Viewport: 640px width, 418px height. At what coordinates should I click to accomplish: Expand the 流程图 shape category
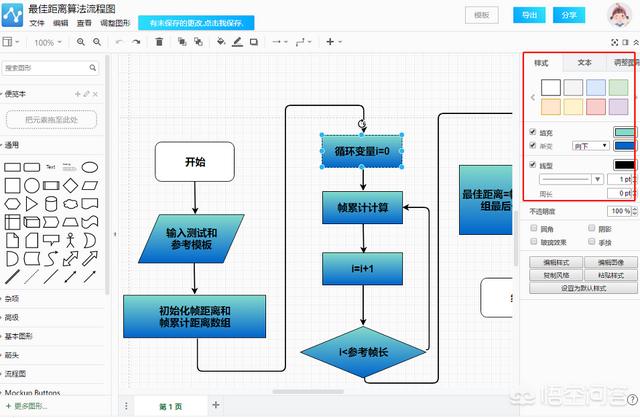pos(16,374)
